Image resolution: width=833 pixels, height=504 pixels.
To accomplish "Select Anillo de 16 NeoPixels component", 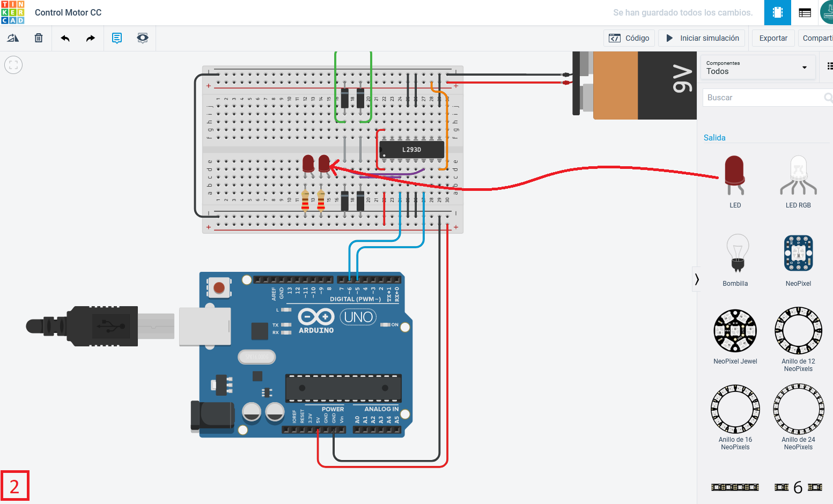I will [x=735, y=417].
